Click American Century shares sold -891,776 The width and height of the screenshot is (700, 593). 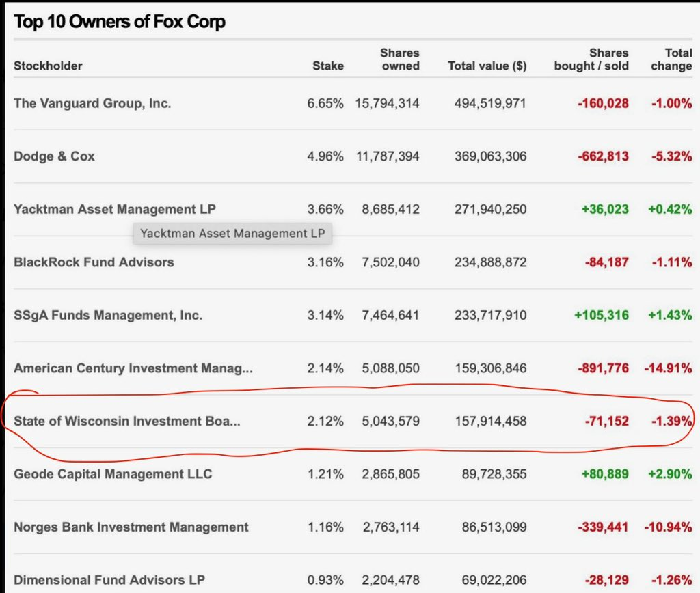click(x=603, y=368)
